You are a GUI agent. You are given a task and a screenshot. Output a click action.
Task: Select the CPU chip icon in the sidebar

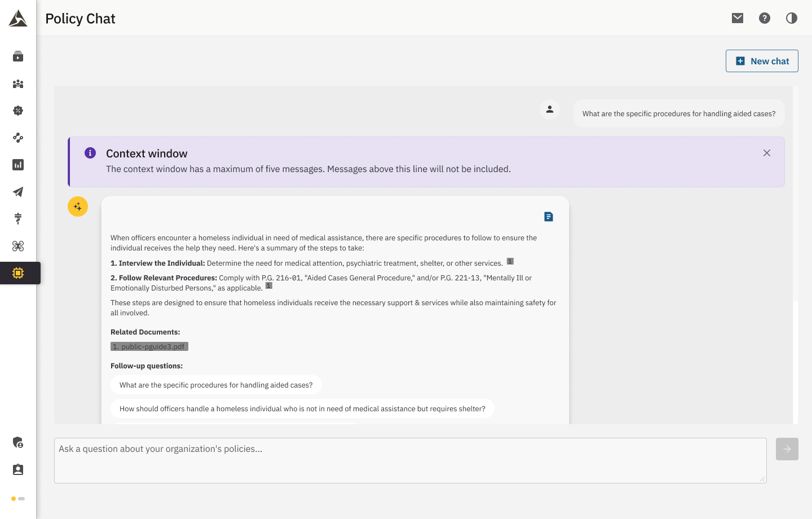pos(17,273)
